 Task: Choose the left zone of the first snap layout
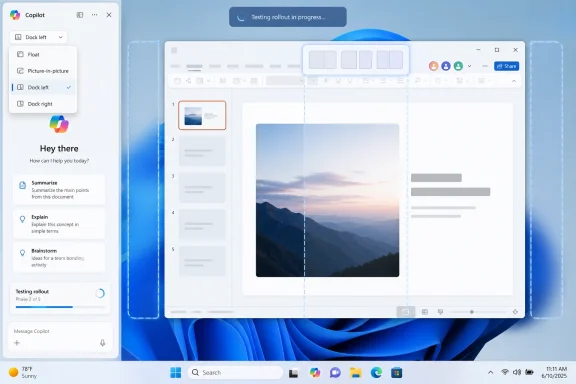click(x=316, y=60)
